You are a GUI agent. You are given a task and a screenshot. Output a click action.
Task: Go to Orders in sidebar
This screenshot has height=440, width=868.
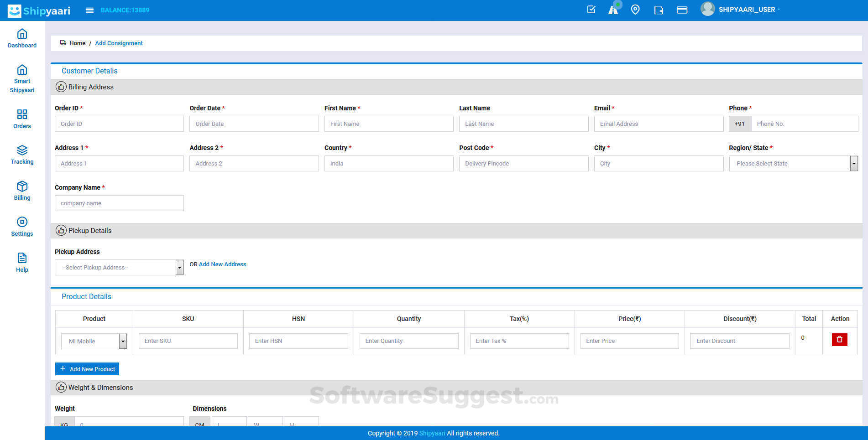click(x=22, y=119)
